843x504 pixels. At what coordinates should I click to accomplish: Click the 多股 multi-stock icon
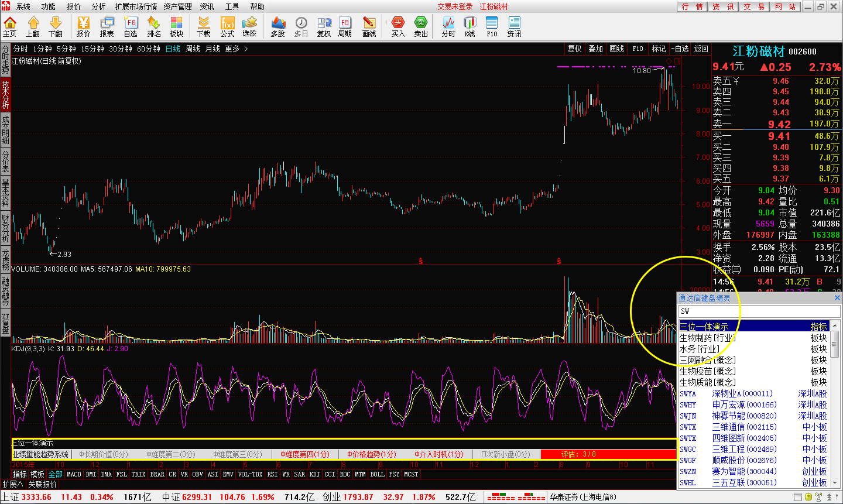pos(278,27)
